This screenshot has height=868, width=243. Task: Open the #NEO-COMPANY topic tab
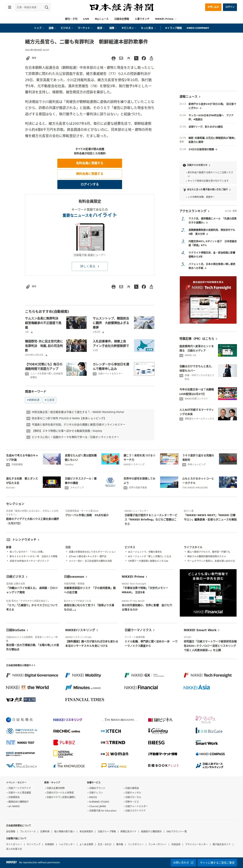(198, 28)
